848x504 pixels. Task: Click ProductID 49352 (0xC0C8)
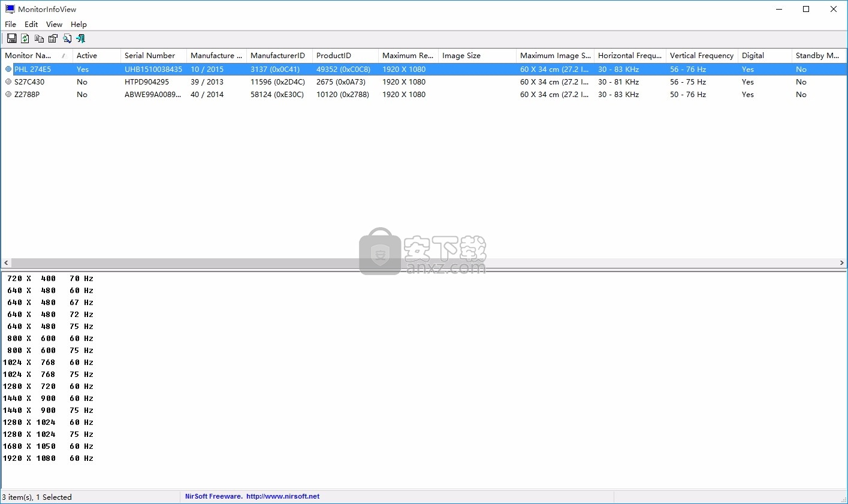[343, 69]
